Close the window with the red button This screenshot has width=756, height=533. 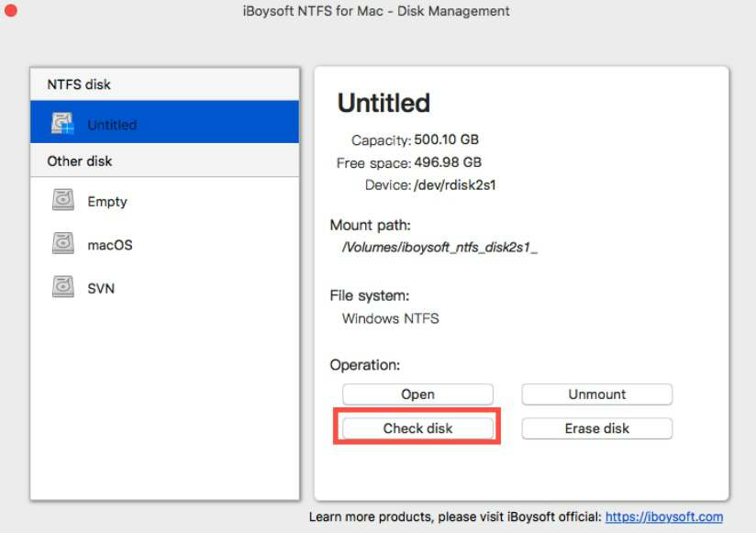[11, 11]
